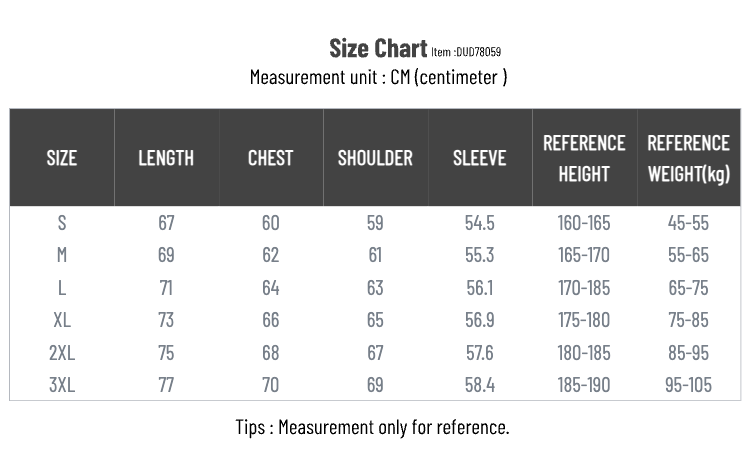The width and height of the screenshot is (750, 450).
Task: Select the 3XL size row label
Action: 62,385
